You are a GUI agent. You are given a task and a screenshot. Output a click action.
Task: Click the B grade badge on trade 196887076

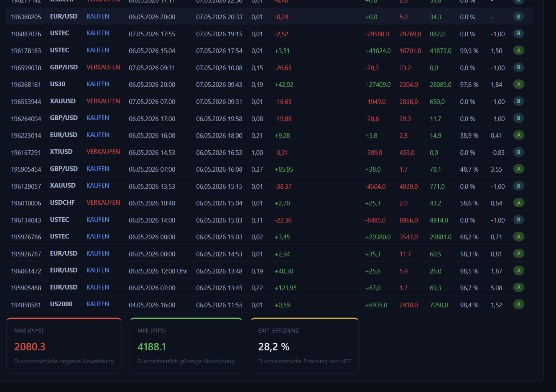[x=519, y=34]
